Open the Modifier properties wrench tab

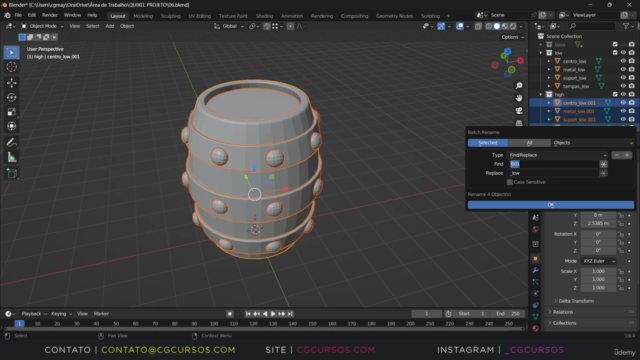pyautogui.click(x=536, y=270)
